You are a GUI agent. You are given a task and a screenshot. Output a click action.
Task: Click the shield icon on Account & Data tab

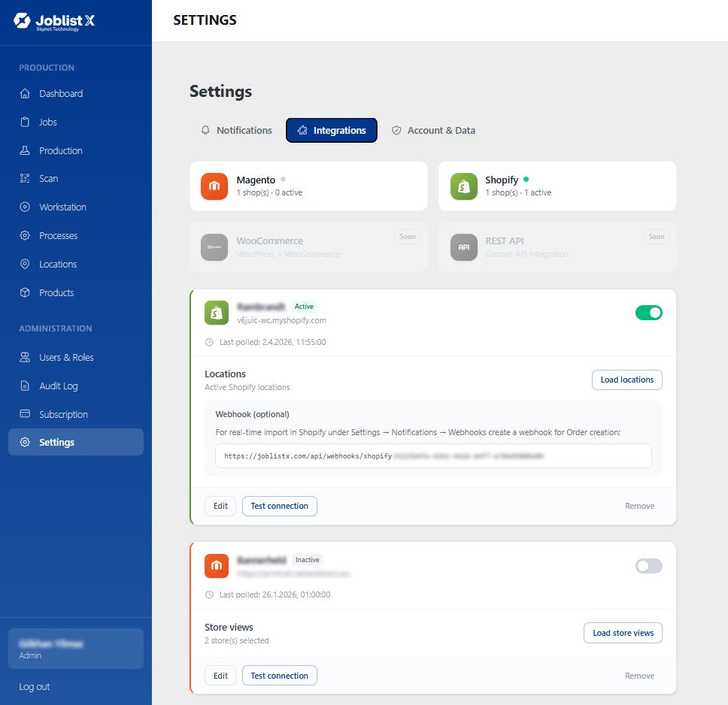click(396, 131)
